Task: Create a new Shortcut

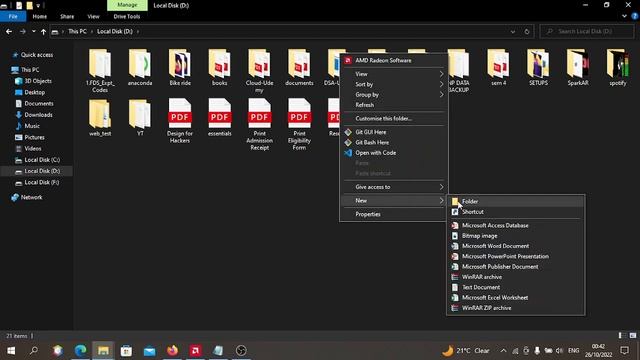Action: 516,212
